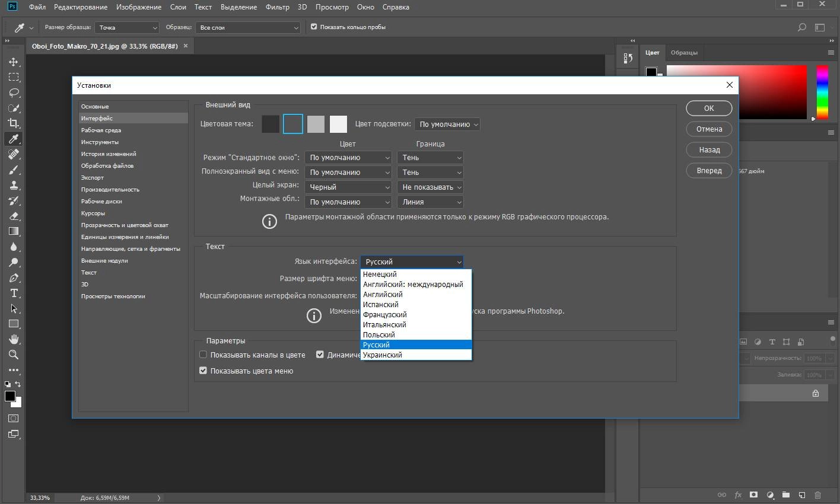Click the fx layer style icon
Image resolution: width=840 pixels, height=504 pixels.
[738, 495]
